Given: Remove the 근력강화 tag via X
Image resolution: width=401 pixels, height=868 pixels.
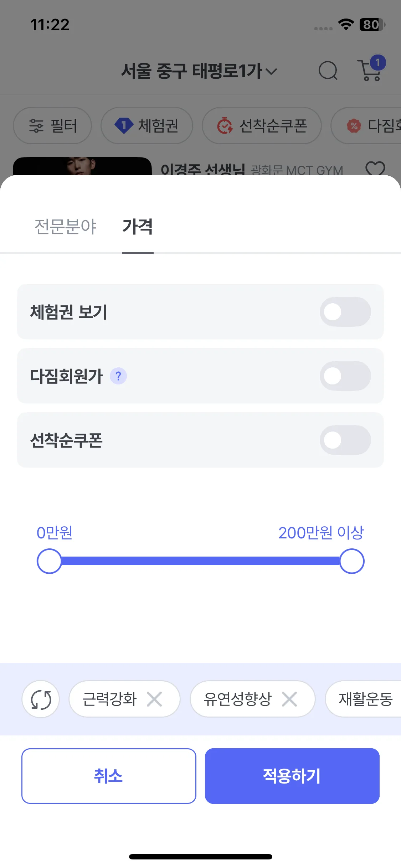Looking at the screenshot, I should point(155,699).
